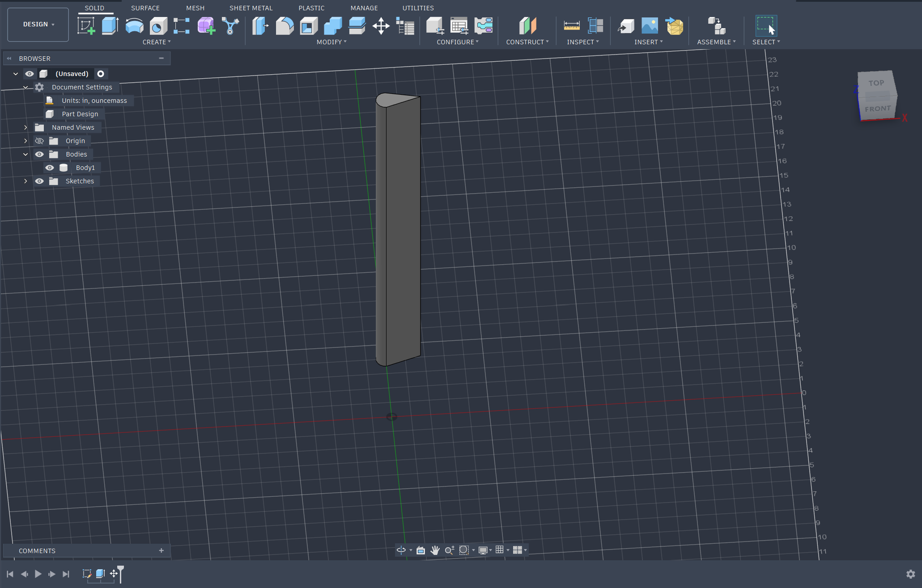The width and height of the screenshot is (922, 588).
Task: Select the Measure tool
Action: (x=572, y=26)
